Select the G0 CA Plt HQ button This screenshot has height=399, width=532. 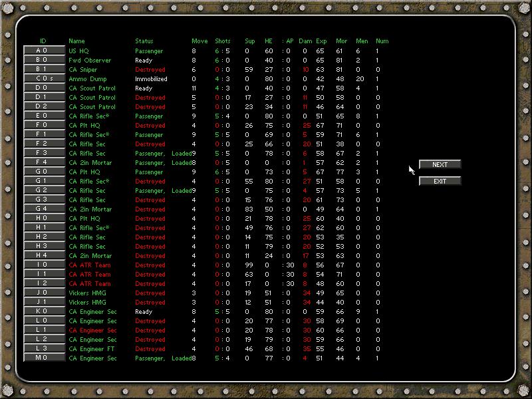[44, 172]
